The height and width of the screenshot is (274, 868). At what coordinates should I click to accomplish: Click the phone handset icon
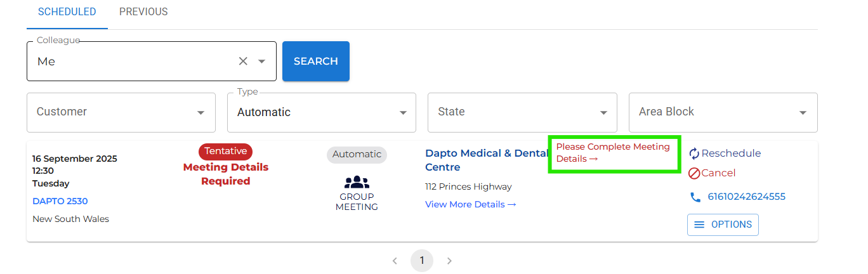coord(695,197)
